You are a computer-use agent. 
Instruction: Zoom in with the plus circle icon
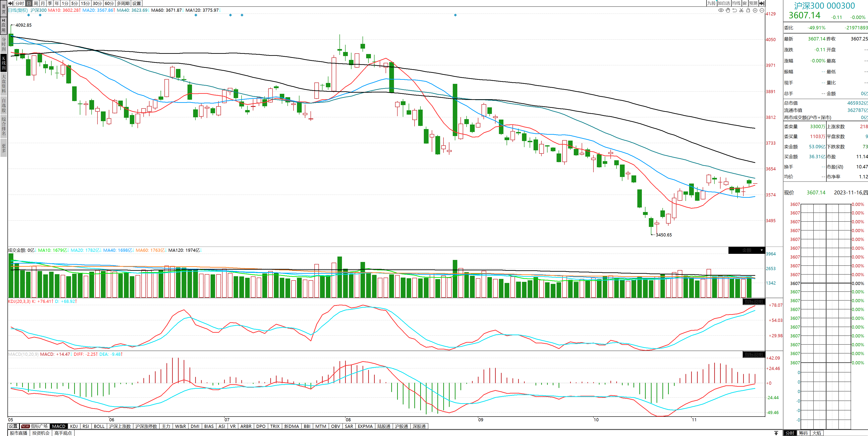click(x=755, y=10)
